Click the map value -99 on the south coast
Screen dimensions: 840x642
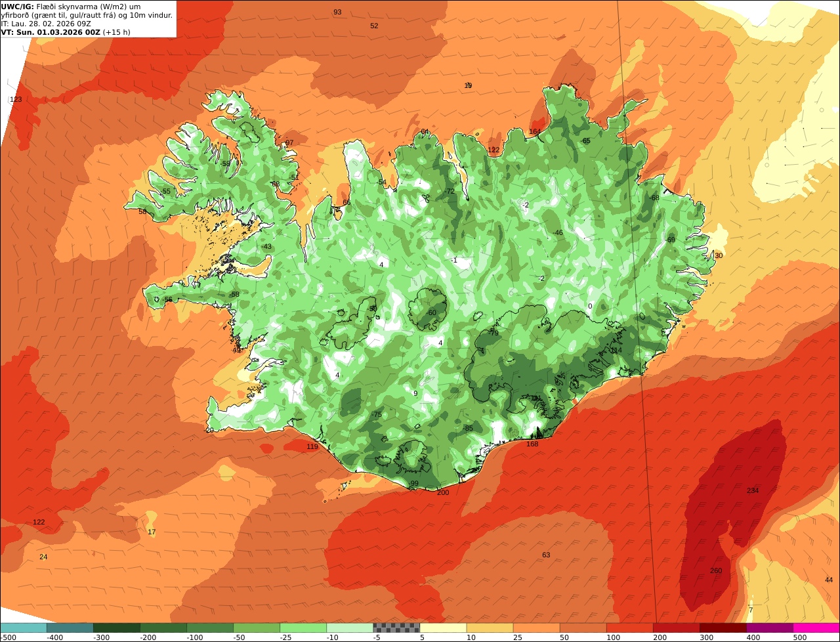click(x=413, y=483)
